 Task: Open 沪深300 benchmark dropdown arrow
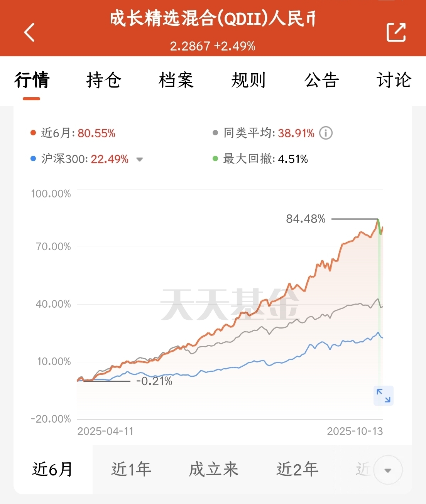coord(140,159)
